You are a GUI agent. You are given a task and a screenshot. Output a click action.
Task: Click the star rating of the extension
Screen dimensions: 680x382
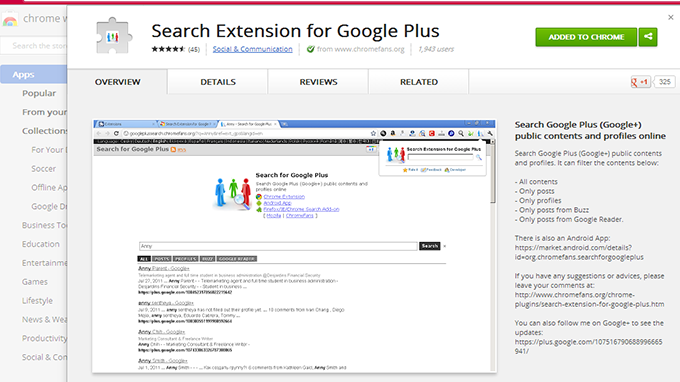(x=168, y=49)
